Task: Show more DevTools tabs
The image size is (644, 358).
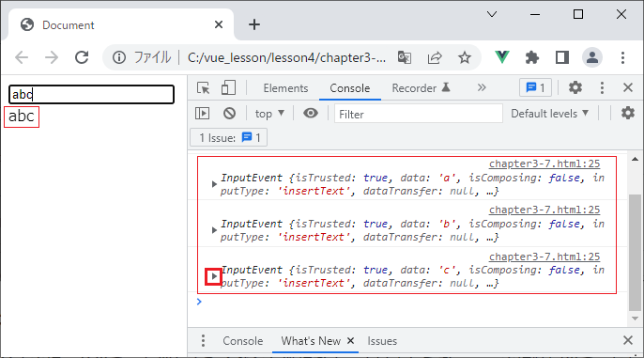Action: pyautogui.click(x=482, y=88)
